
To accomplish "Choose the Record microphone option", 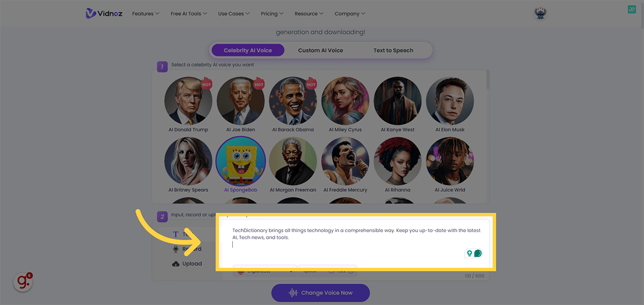I will pyautogui.click(x=176, y=249).
